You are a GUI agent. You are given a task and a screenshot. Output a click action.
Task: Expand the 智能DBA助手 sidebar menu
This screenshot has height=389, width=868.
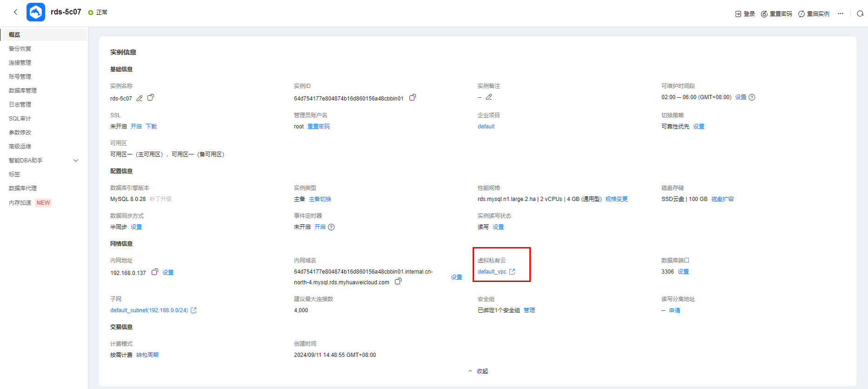pos(76,161)
